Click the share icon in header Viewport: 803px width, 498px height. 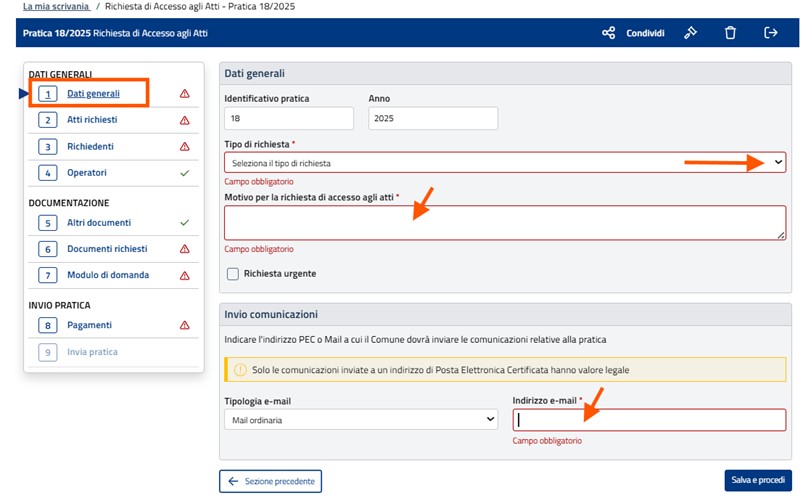[608, 33]
